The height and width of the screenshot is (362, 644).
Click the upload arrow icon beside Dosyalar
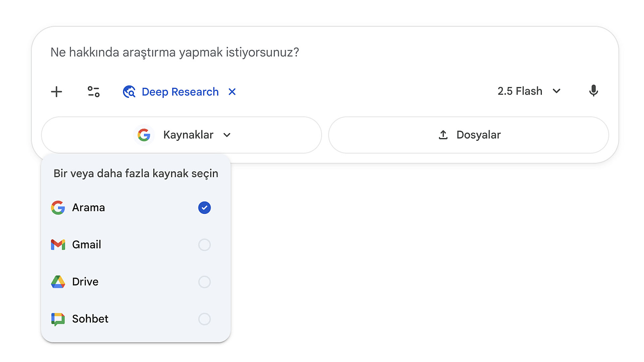(443, 135)
